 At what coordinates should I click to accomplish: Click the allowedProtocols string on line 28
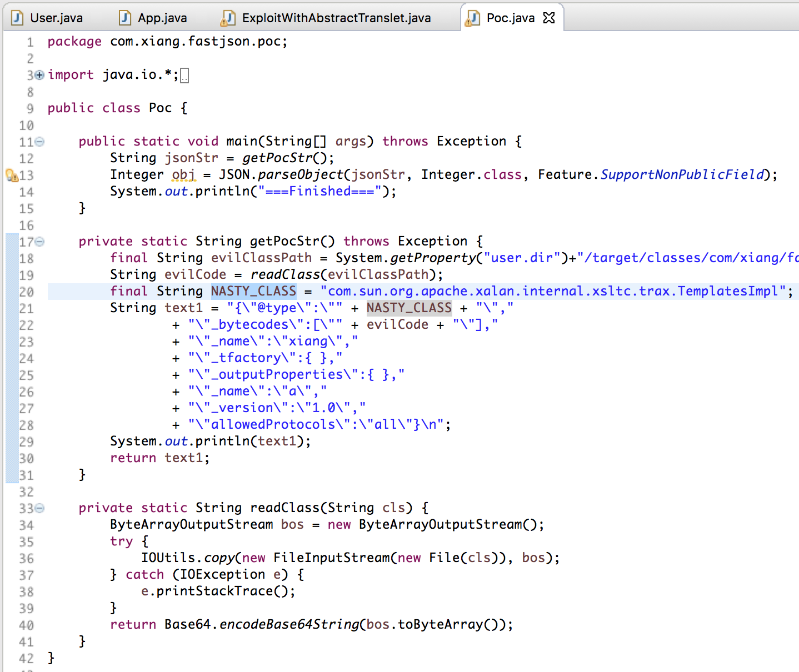tap(316, 424)
